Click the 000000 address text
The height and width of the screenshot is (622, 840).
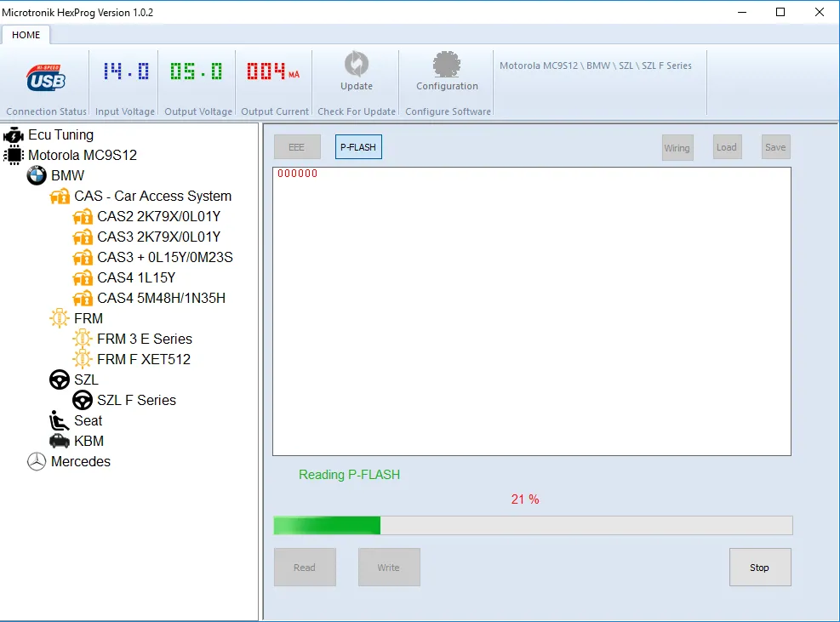click(x=297, y=174)
